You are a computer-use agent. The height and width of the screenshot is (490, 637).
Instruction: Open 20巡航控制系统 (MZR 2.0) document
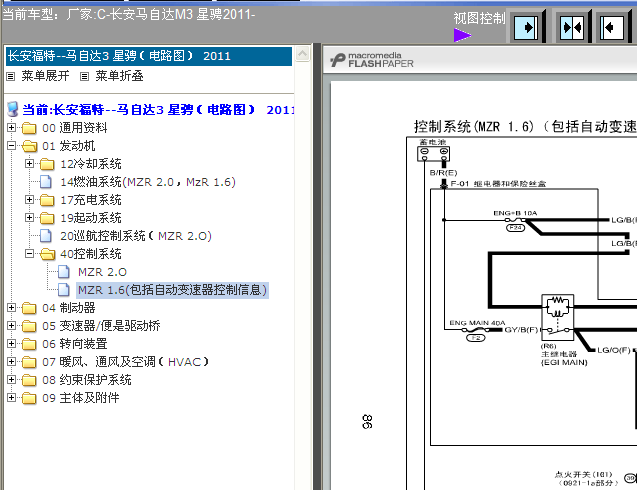(136, 236)
